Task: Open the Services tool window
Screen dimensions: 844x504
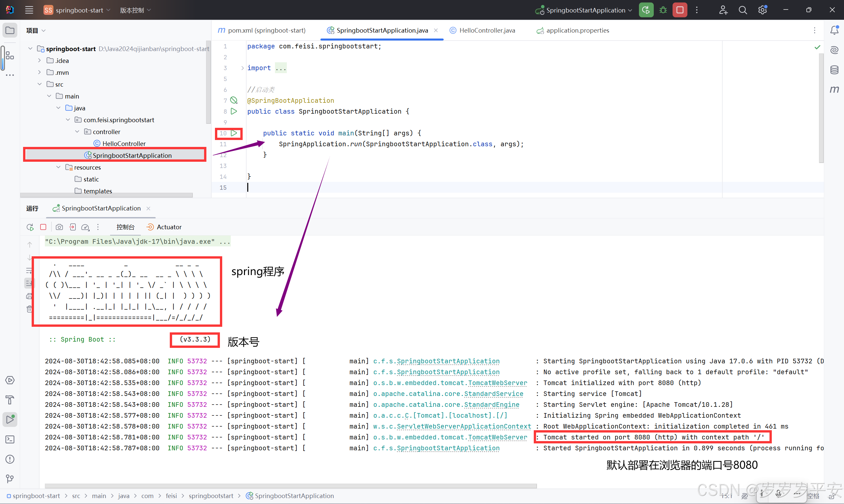Action: (10, 380)
